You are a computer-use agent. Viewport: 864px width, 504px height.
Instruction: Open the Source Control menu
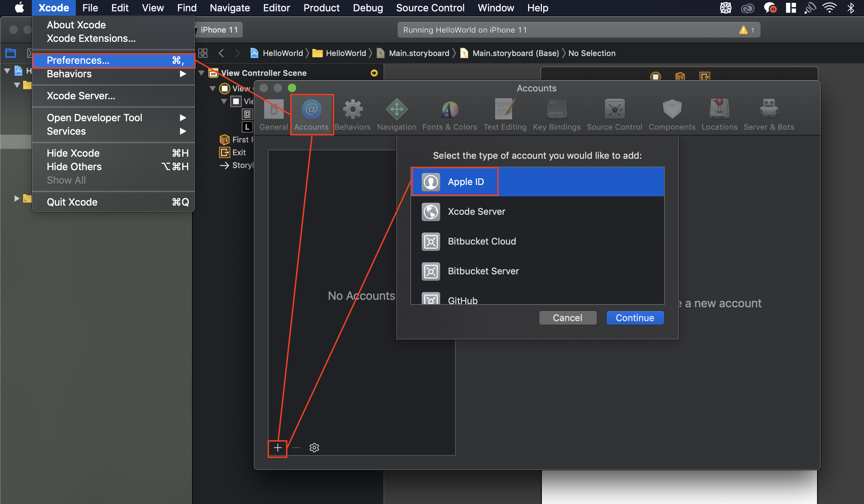[x=430, y=8]
